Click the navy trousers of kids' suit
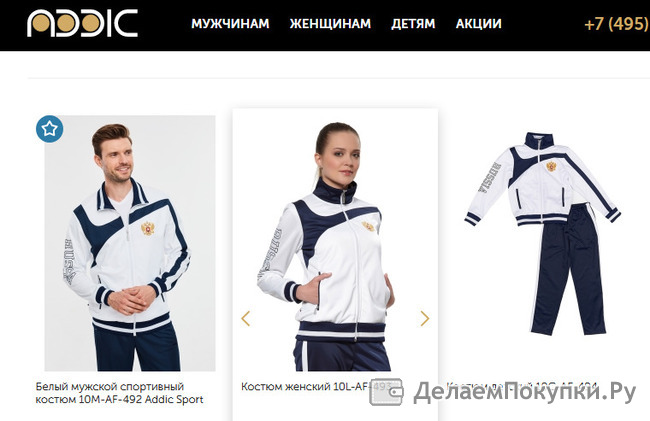The width and height of the screenshot is (650, 421). click(x=568, y=269)
